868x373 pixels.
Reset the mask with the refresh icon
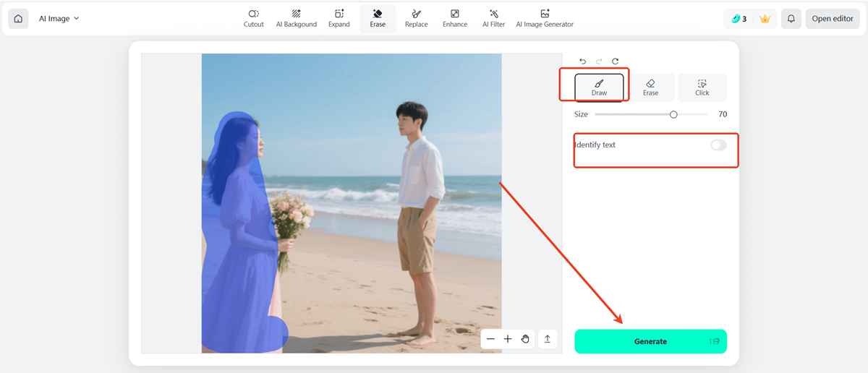click(616, 61)
